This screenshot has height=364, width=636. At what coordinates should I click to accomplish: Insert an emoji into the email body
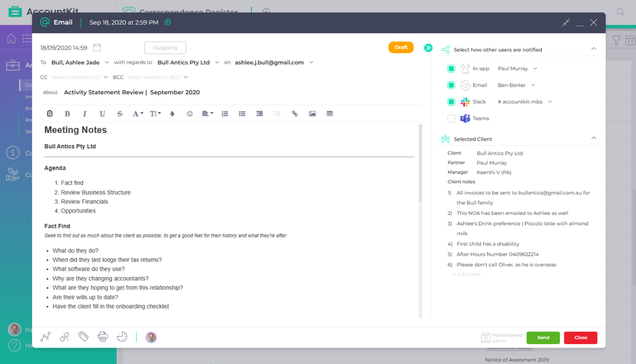189,113
